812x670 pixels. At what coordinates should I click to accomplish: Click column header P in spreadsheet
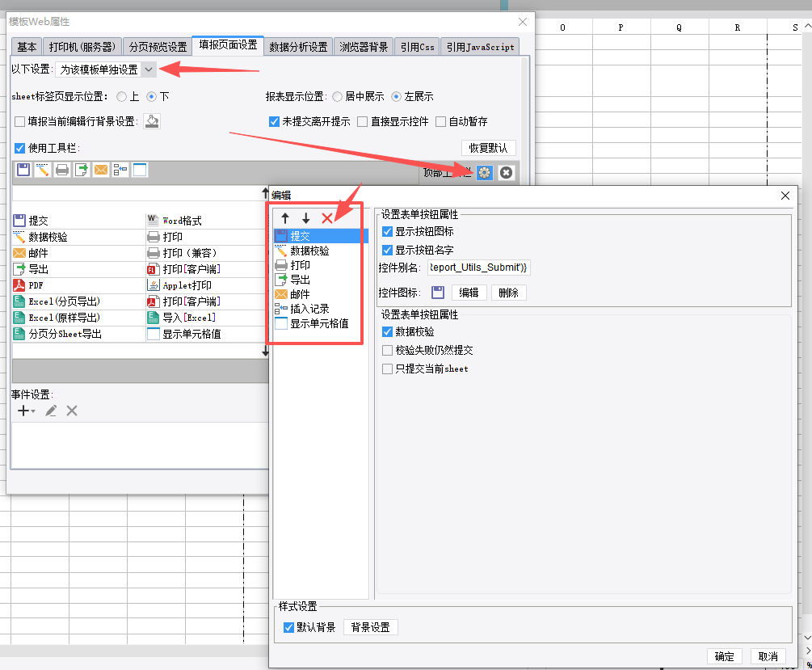(x=621, y=27)
